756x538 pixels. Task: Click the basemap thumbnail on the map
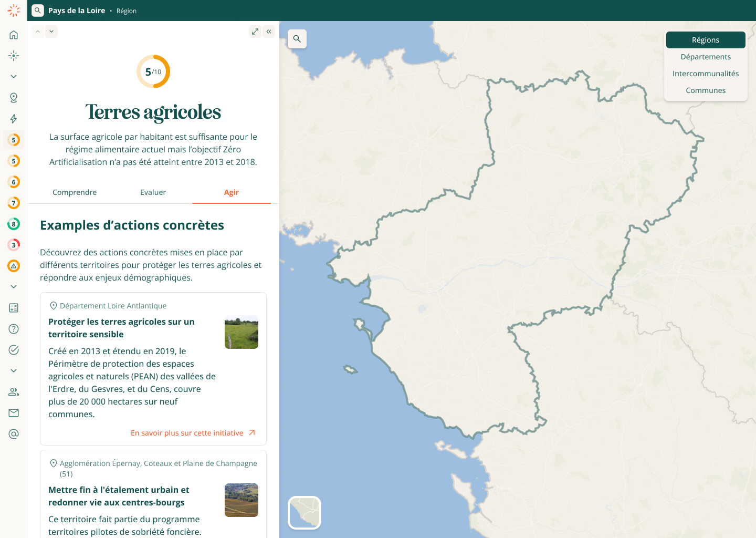pos(304,513)
